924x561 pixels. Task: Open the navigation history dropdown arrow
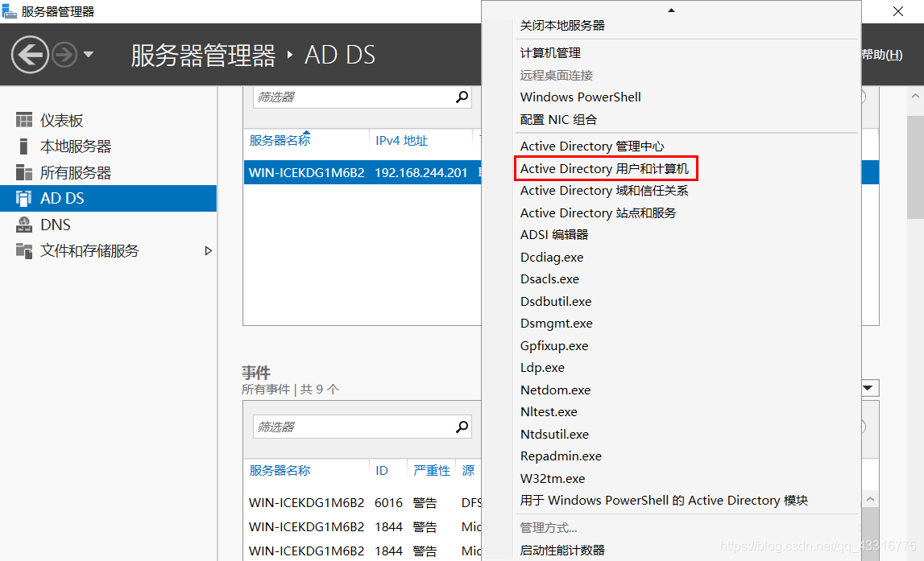coord(89,55)
